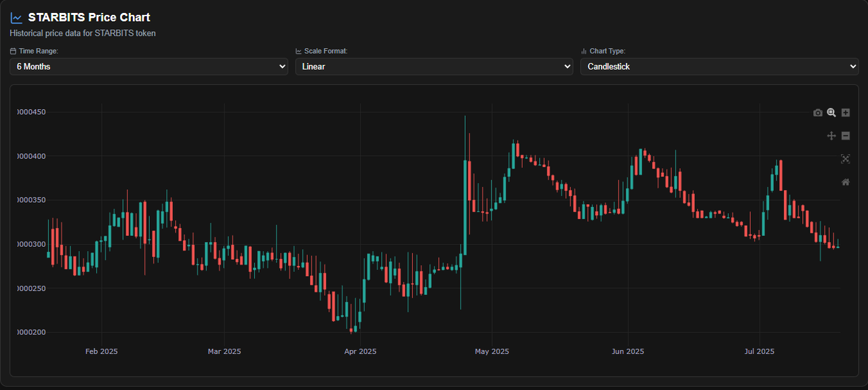This screenshot has height=390, width=868.
Task: Select the Pan crossed-arrows tool
Action: pyautogui.click(x=831, y=136)
